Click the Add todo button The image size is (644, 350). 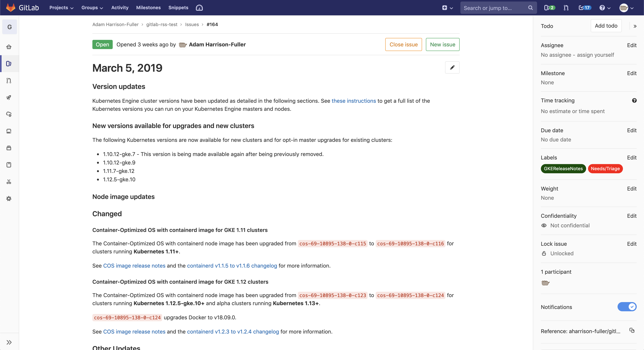(606, 26)
